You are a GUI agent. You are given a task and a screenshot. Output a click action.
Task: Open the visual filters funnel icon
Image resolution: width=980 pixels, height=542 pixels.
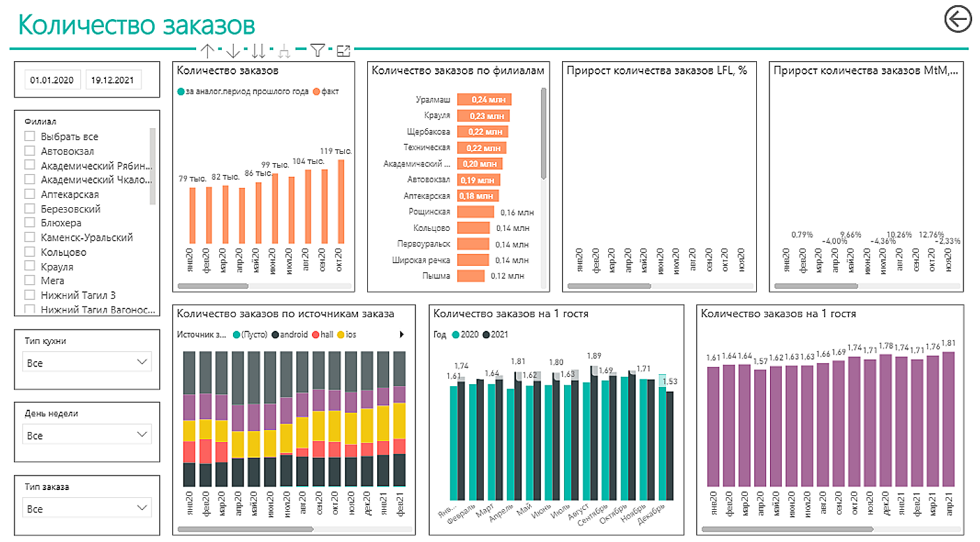click(317, 50)
